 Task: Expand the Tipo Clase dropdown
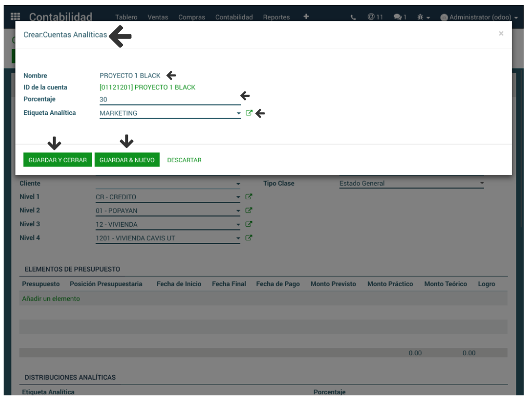[x=482, y=184]
